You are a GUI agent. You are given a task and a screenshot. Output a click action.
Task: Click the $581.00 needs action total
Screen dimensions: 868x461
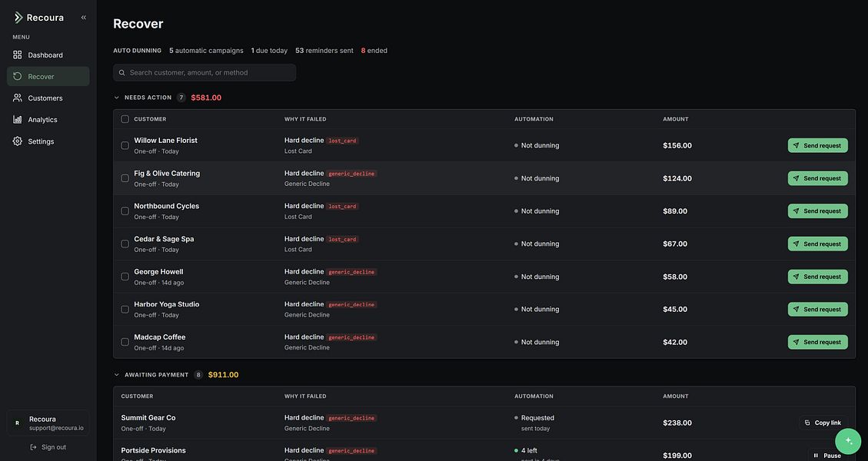pos(206,98)
